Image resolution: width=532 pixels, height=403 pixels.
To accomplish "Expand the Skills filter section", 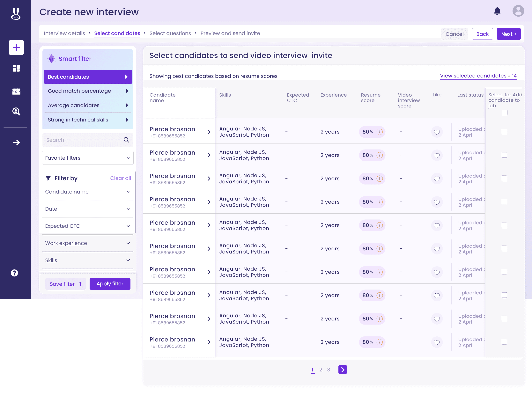I will [x=88, y=260].
